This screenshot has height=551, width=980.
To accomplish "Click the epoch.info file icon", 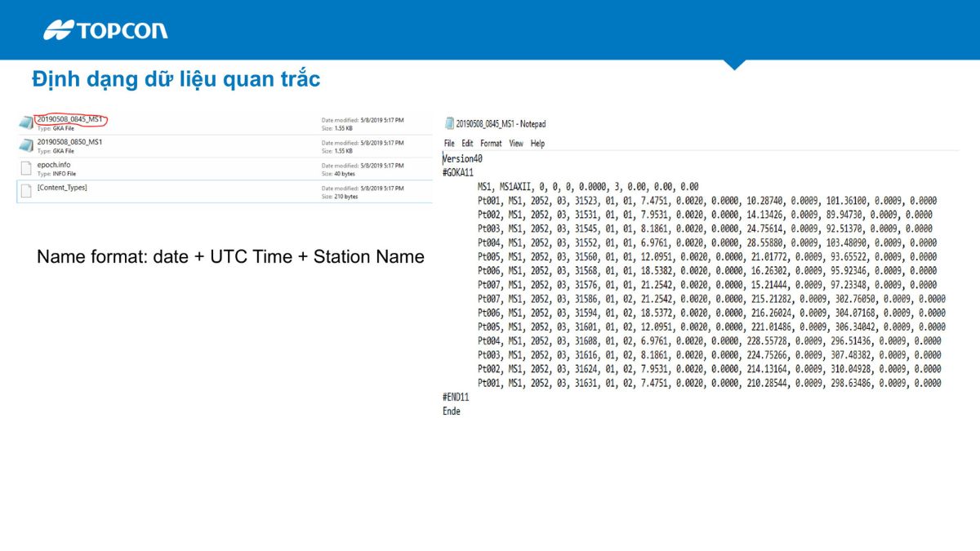I will [26, 168].
